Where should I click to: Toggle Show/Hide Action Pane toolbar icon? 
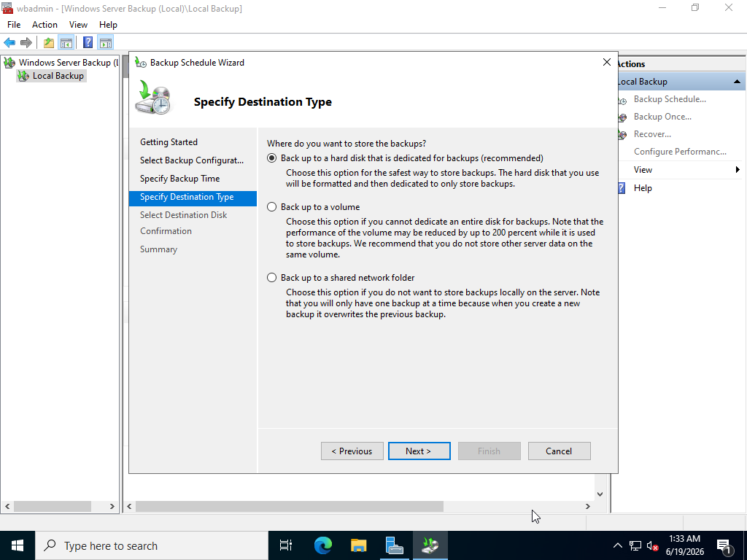pyautogui.click(x=105, y=43)
